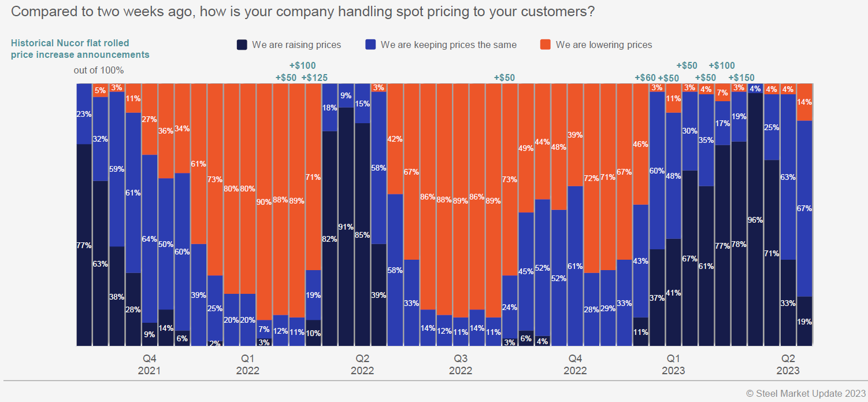Select the 67% keeping prices bar segment
Viewport: 868px width, 402px height.
[x=804, y=208]
